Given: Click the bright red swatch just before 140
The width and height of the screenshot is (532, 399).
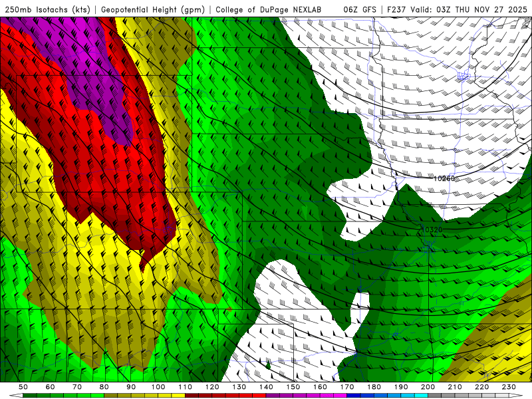Looking at the screenshot, I should (x=259, y=396).
